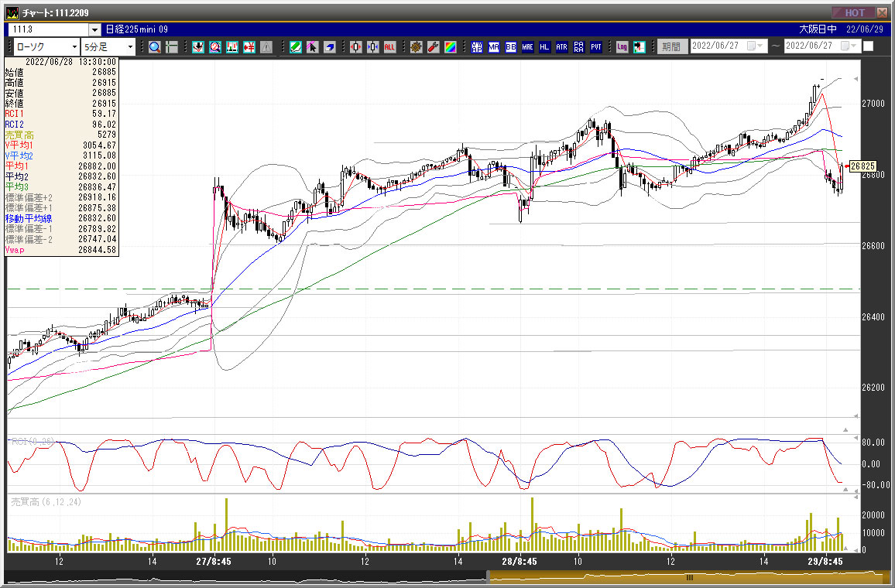Click the blue arrows candle narrow icon
Screen dimensions: 895x588
point(372,46)
